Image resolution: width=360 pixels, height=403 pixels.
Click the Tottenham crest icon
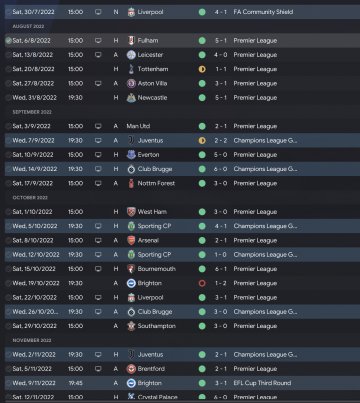tap(131, 69)
